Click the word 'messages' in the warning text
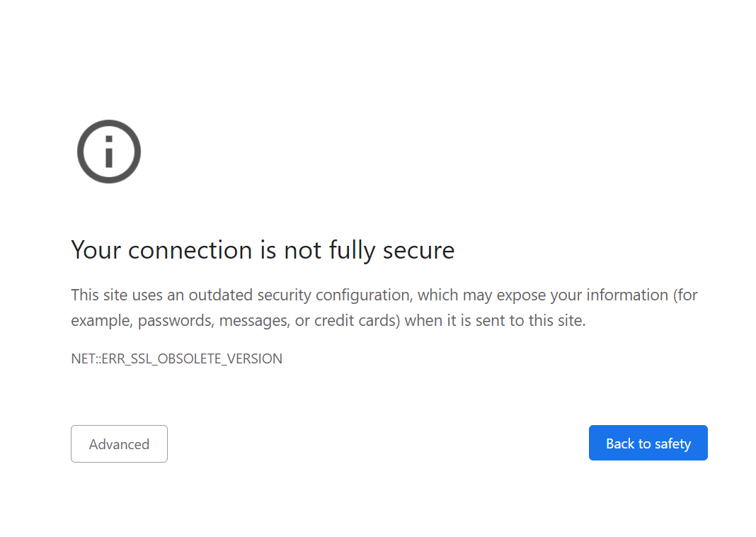The width and height of the screenshot is (756, 537). click(x=254, y=321)
